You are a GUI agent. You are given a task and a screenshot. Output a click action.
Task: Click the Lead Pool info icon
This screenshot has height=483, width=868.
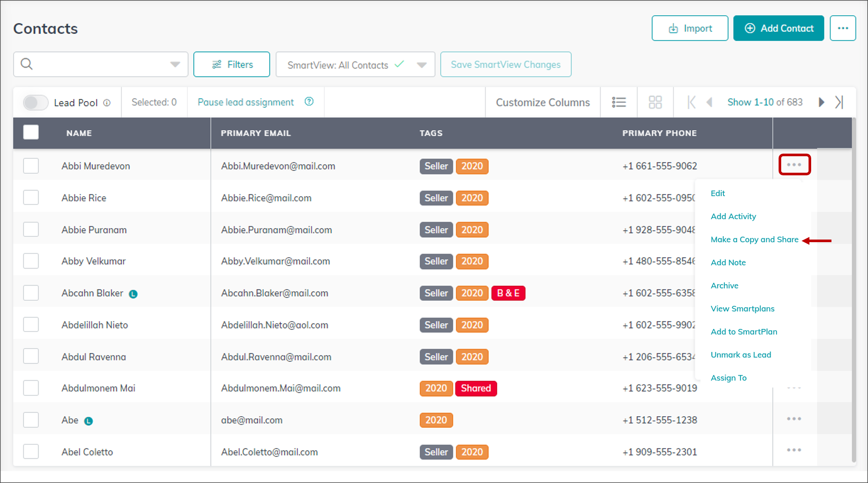[107, 103]
